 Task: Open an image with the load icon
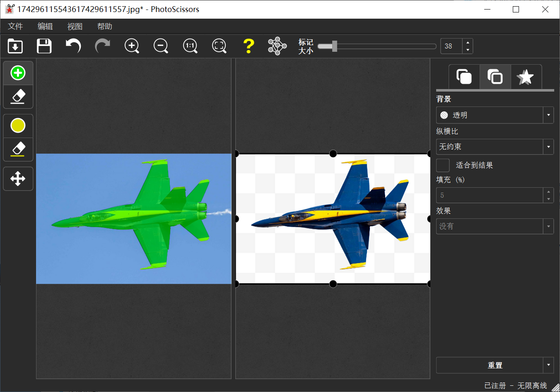(15, 46)
